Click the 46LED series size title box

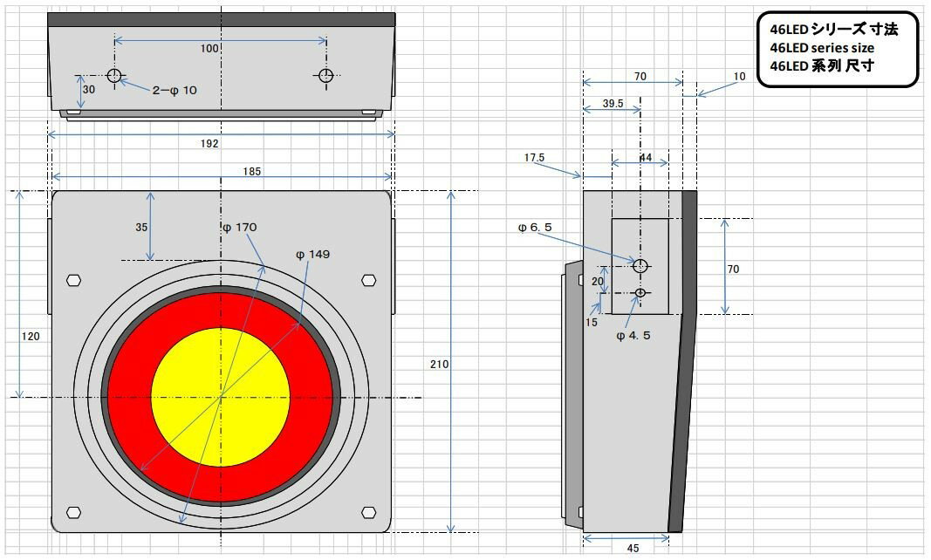click(838, 49)
